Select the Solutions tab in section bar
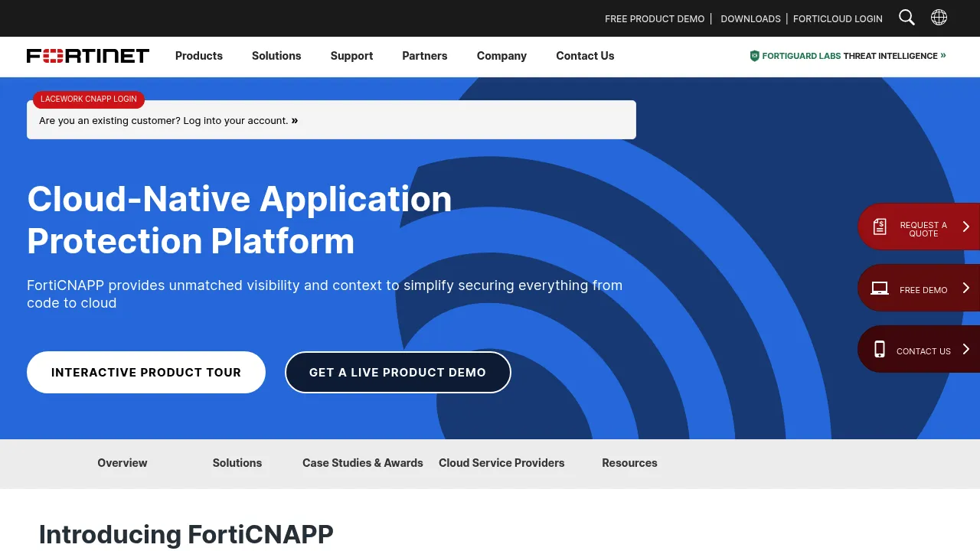This screenshot has width=980, height=551. [237, 463]
